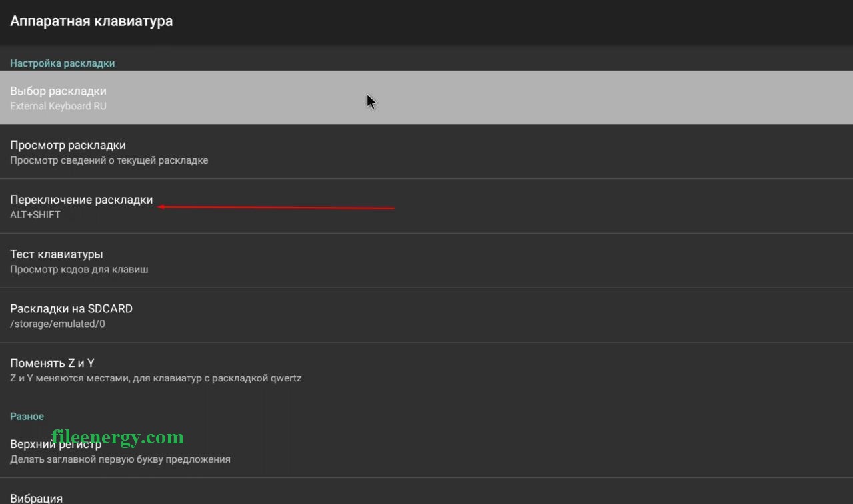This screenshot has height=504, width=853.
Task: Click the External Keyboard RU value text
Action: coord(58,106)
